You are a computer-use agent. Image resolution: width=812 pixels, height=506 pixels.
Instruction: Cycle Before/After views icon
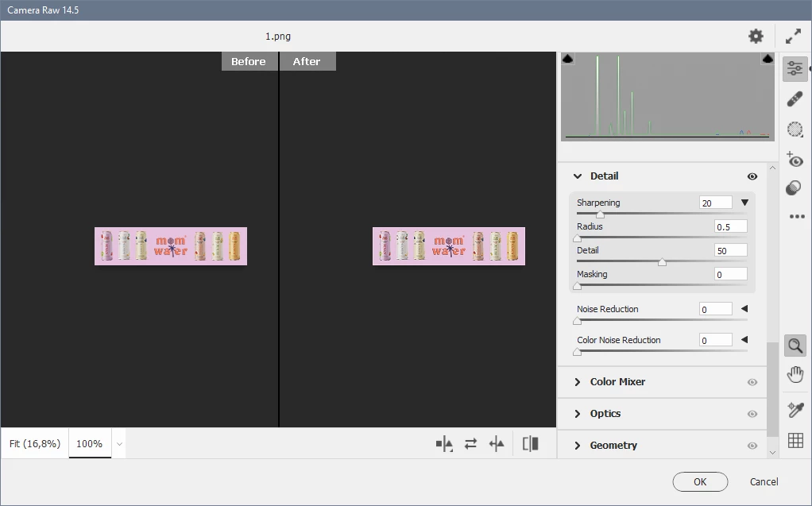[x=444, y=444]
